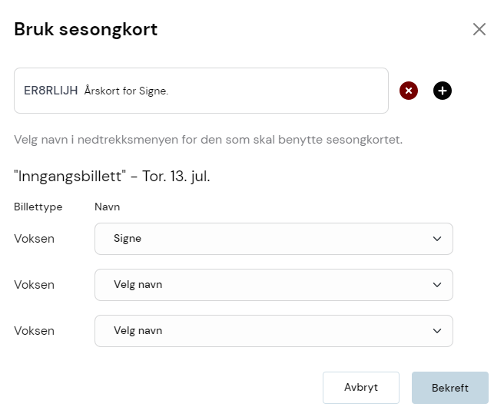Click the Billettype column header
This screenshot has width=504, height=420.
(38, 207)
